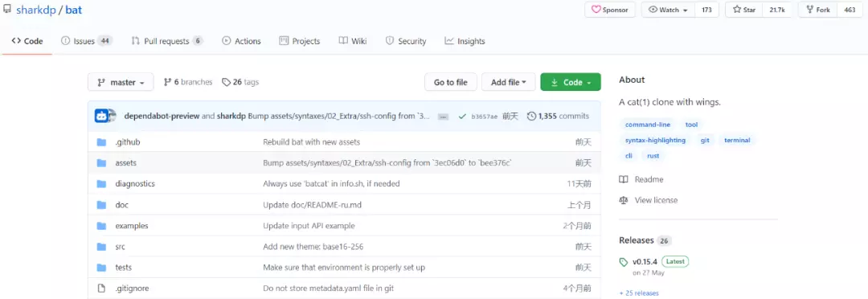Open the bat repository link
The width and height of the screenshot is (868, 299).
click(74, 10)
